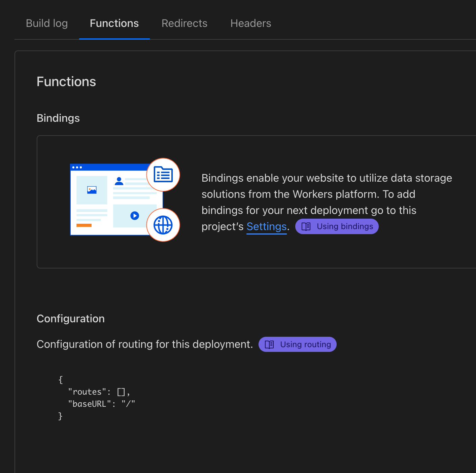
Task: Click the baseURL line in the JSON config
Action: 101,404
